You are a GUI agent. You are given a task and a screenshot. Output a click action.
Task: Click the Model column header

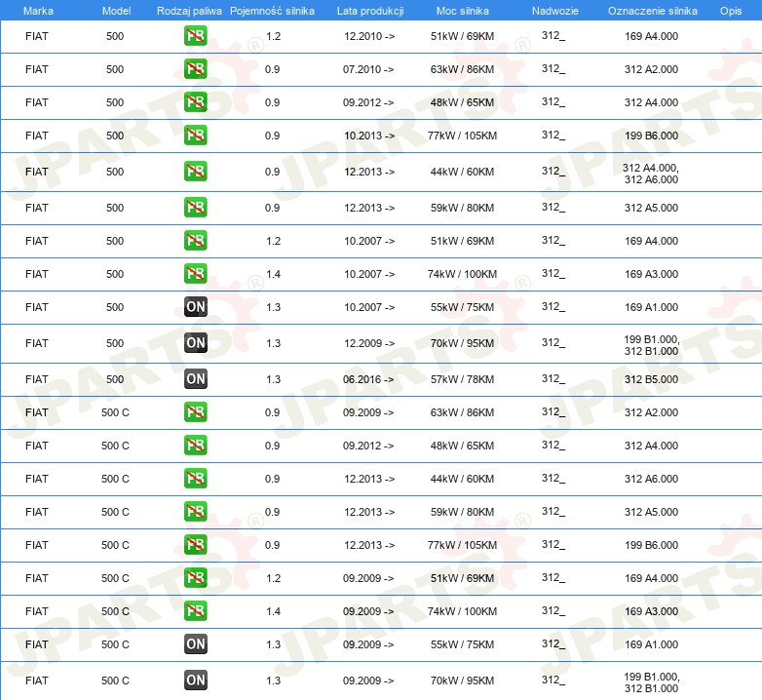(x=116, y=11)
